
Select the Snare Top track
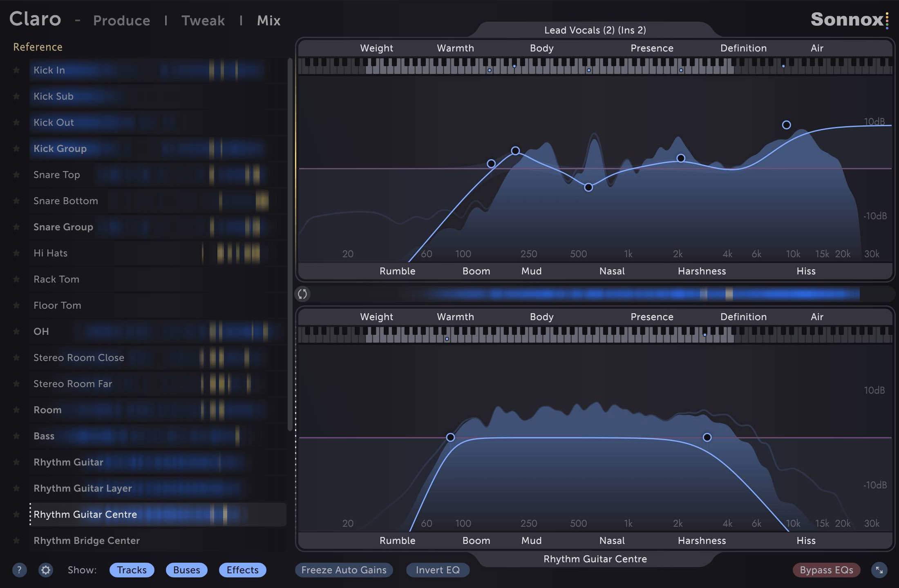(57, 175)
